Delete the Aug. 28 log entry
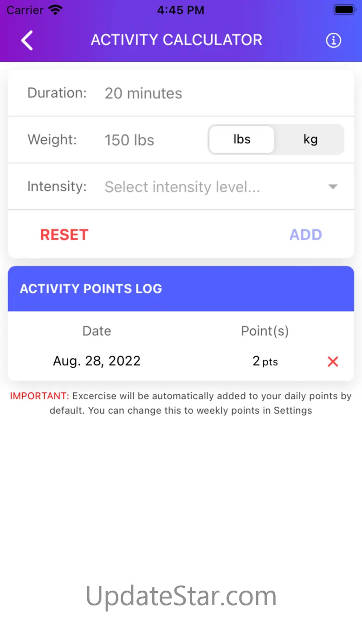 pos(333,362)
